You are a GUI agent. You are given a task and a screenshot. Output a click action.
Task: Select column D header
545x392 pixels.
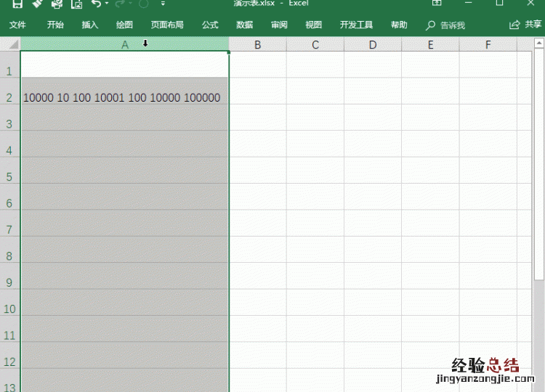tap(373, 44)
